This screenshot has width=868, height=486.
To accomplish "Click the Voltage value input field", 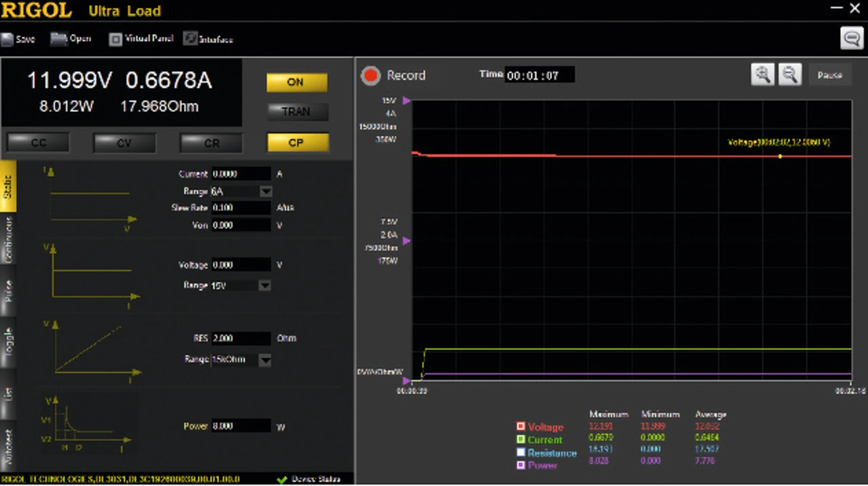I will click(x=241, y=265).
